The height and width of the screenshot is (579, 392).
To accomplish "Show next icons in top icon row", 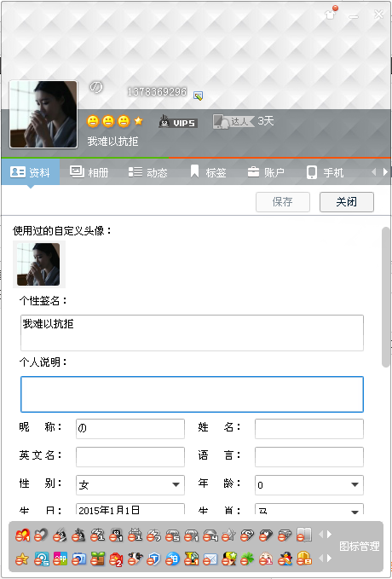I will (x=329, y=535).
